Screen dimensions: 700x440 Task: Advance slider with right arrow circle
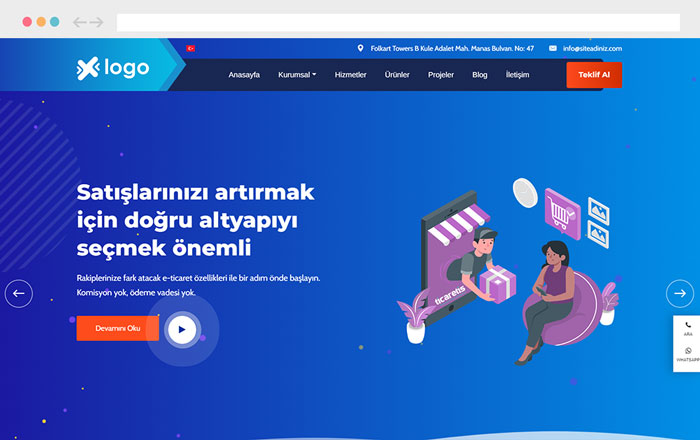click(x=680, y=293)
